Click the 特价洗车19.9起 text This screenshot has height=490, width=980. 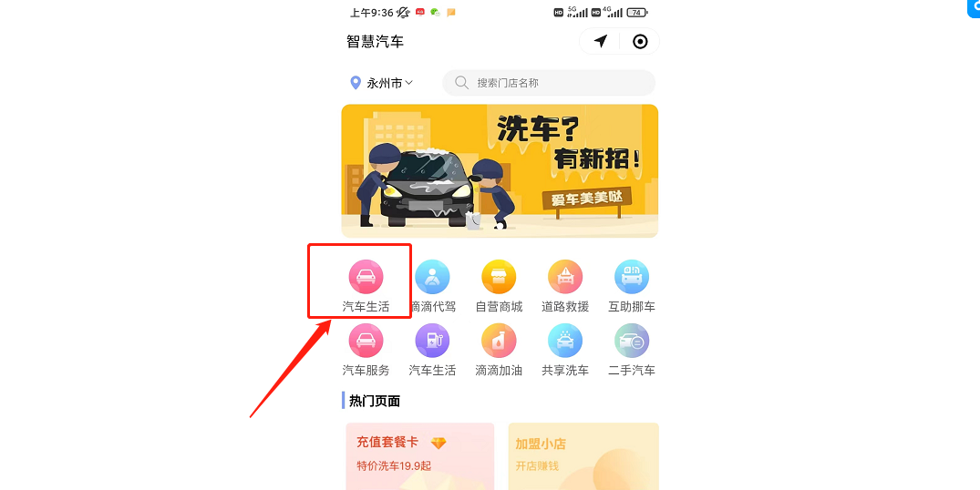[x=394, y=465]
